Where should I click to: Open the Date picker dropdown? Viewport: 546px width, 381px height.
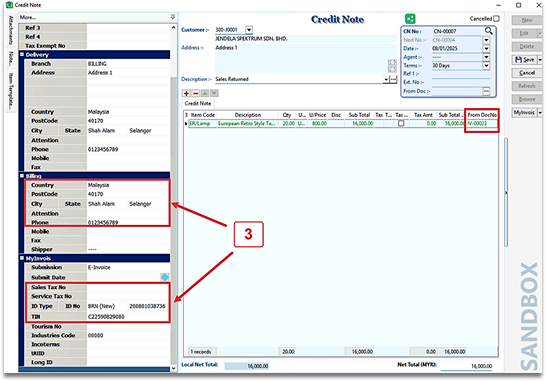[x=486, y=49]
